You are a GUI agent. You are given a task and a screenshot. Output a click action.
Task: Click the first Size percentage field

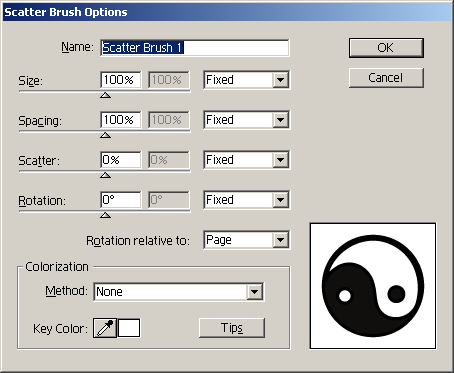121,80
